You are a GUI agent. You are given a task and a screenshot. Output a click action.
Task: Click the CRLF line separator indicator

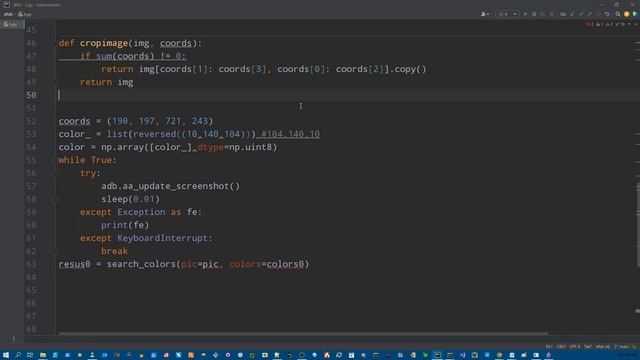(561, 347)
